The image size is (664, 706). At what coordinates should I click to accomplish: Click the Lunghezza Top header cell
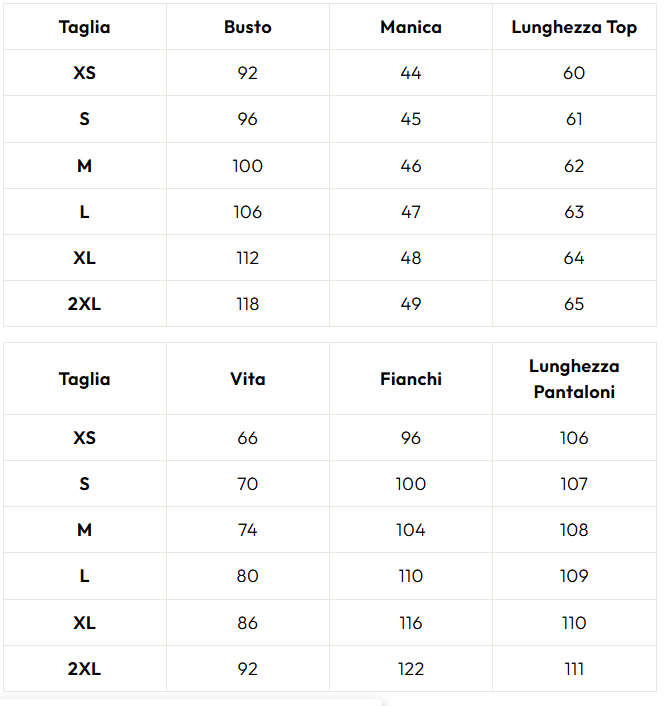coord(574,27)
